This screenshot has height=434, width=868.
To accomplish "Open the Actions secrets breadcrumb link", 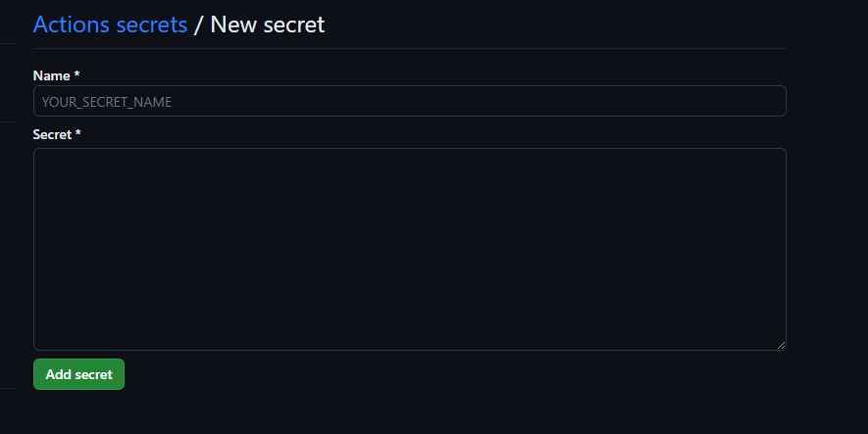I will point(110,24).
